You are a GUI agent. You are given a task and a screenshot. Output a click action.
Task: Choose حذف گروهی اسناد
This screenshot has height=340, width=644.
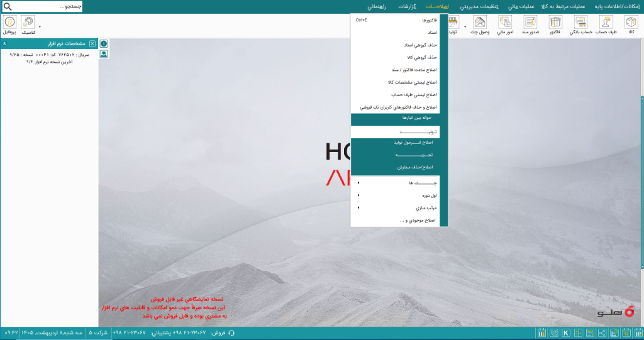(x=395, y=45)
